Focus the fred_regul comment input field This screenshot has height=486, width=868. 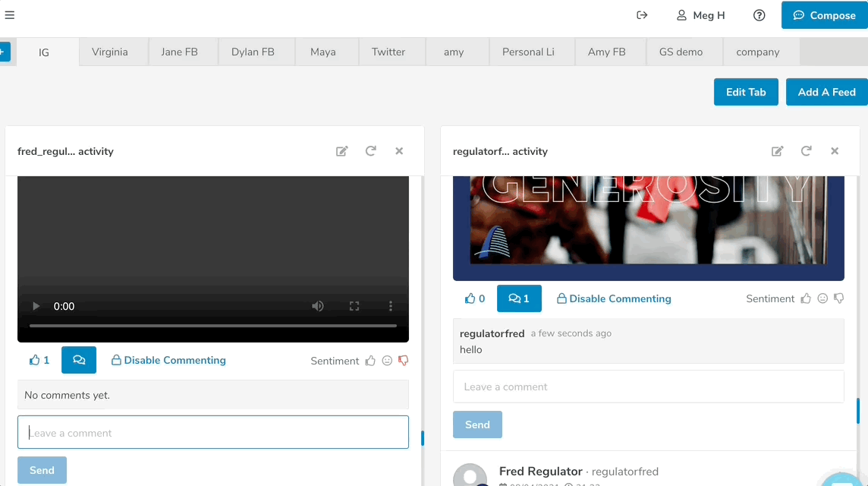point(213,432)
